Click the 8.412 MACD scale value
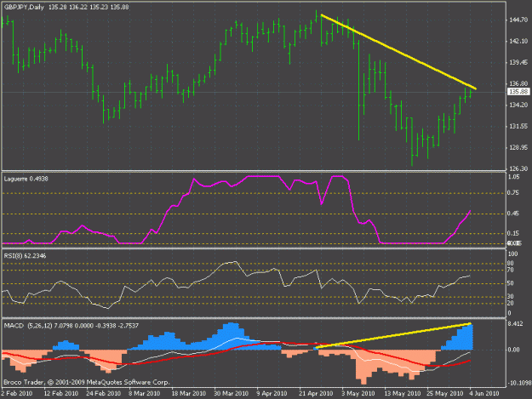This screenshot has width=532, height=399. tap(515, 324)
